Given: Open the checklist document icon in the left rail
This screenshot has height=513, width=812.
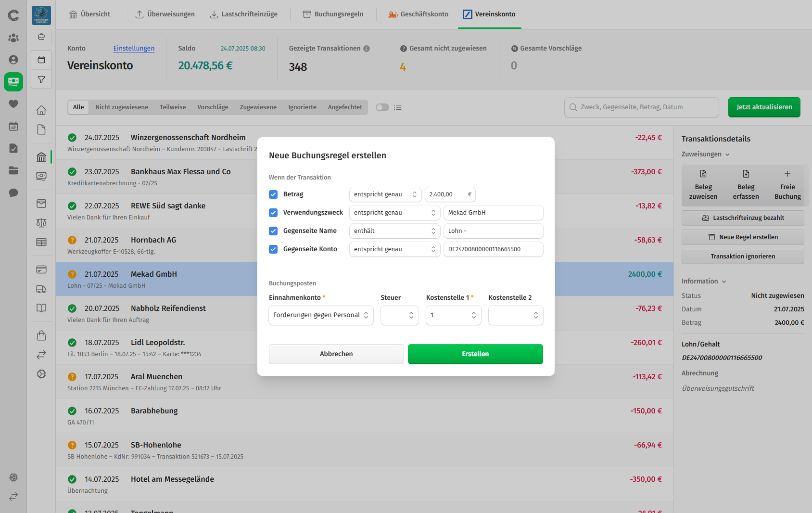Looking at the screenshot, I should tap(13, 148).
